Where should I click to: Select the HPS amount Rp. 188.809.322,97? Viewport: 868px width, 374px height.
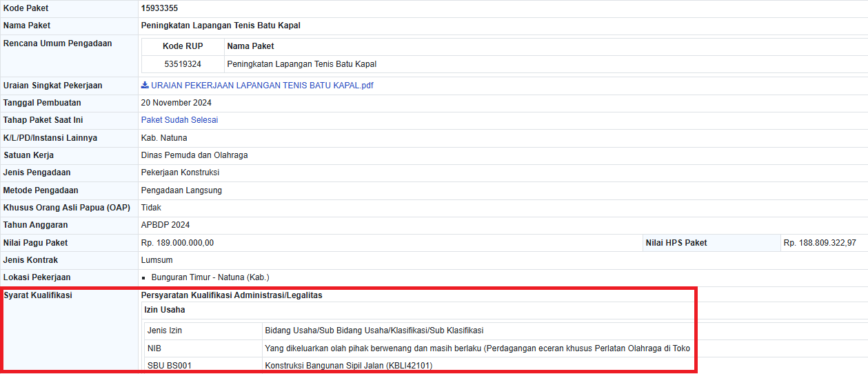pos(820,243)
